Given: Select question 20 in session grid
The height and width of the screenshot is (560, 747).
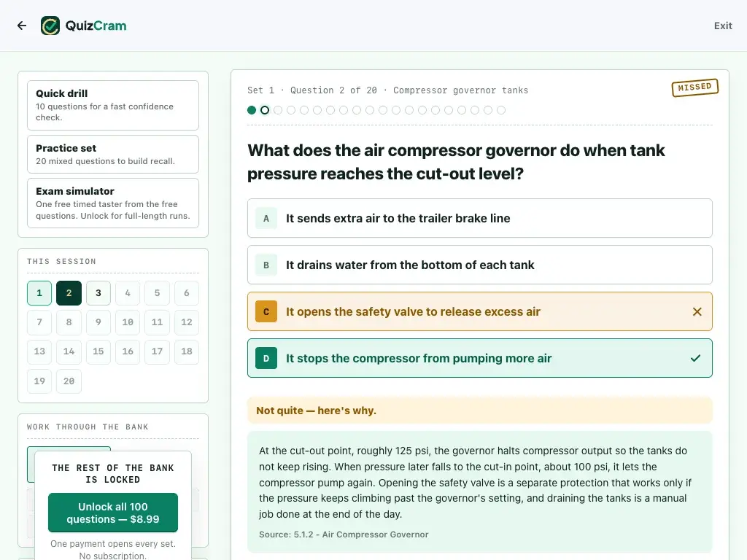Looking at the screenshot, I should [x=69, y=381].
